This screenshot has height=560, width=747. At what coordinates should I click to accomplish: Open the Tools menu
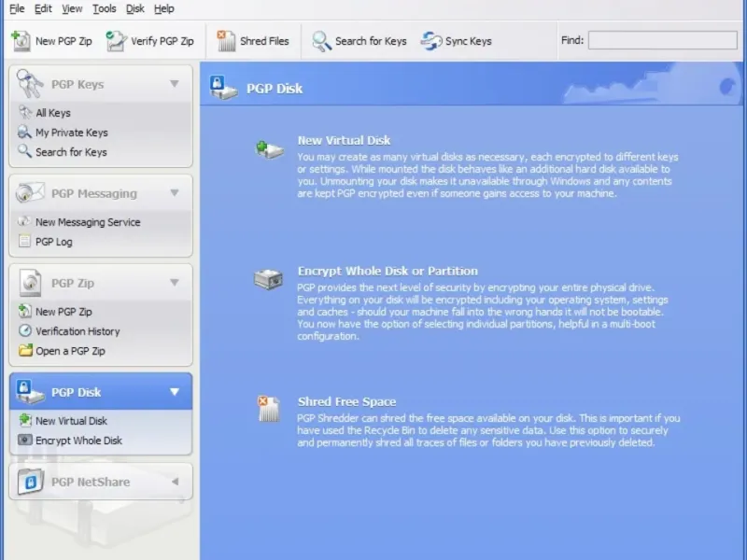click(104, 8)
